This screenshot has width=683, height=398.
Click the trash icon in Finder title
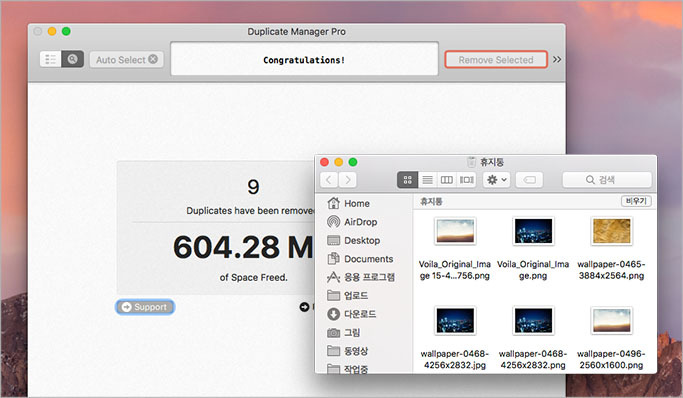tap(471, 162)
